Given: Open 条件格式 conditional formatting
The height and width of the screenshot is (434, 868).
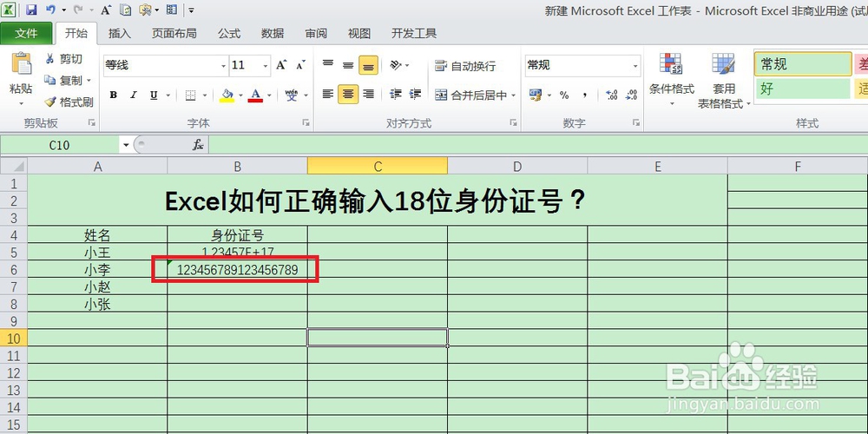Looking at the screenshot, I should point(672,79).
